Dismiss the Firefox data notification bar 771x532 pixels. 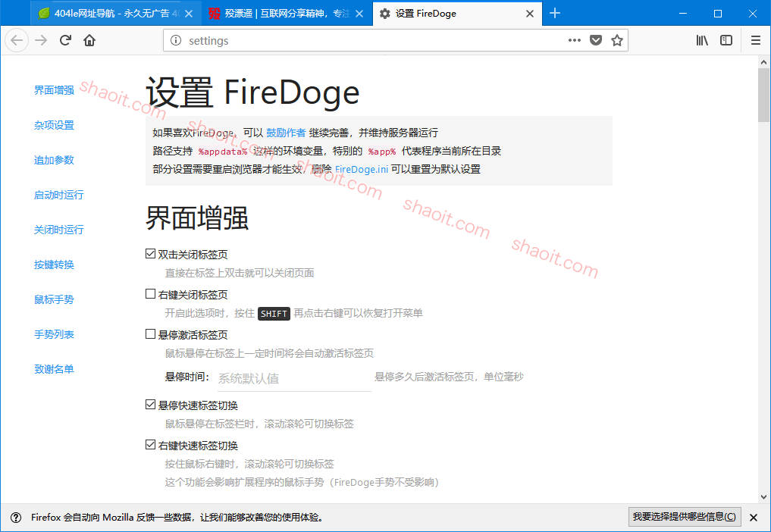point(754,518)
